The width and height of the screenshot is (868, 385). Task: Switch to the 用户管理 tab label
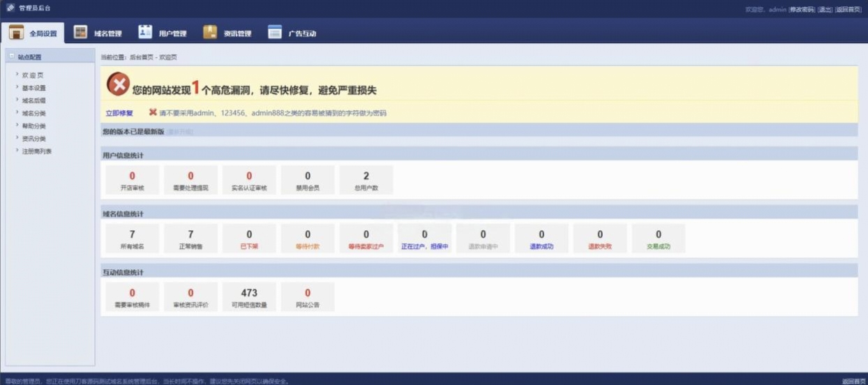click(x=172, y=33)
